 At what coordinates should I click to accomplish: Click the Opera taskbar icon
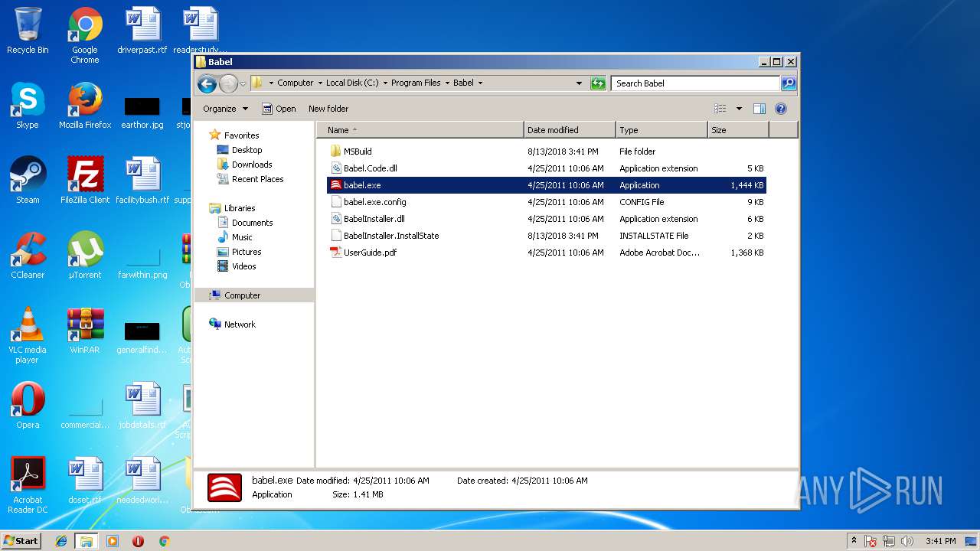pyautogui.click(x=138, y=541)
